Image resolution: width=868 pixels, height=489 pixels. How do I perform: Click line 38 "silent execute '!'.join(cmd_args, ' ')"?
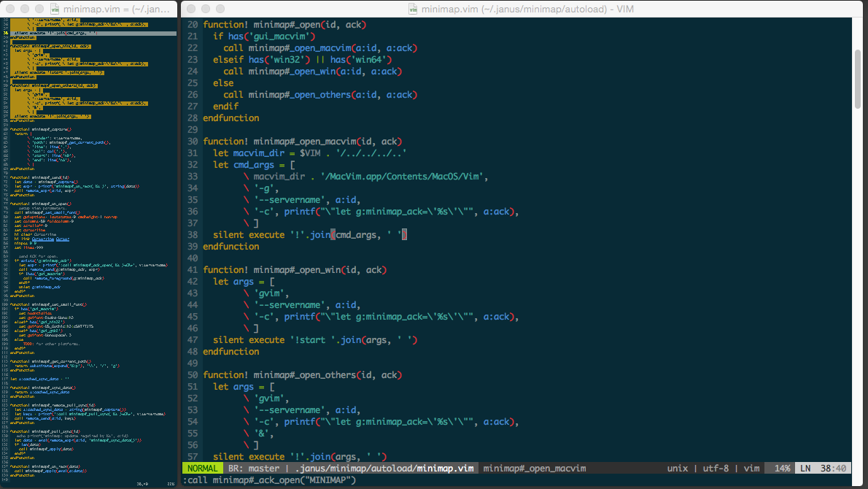coord(310,235)
